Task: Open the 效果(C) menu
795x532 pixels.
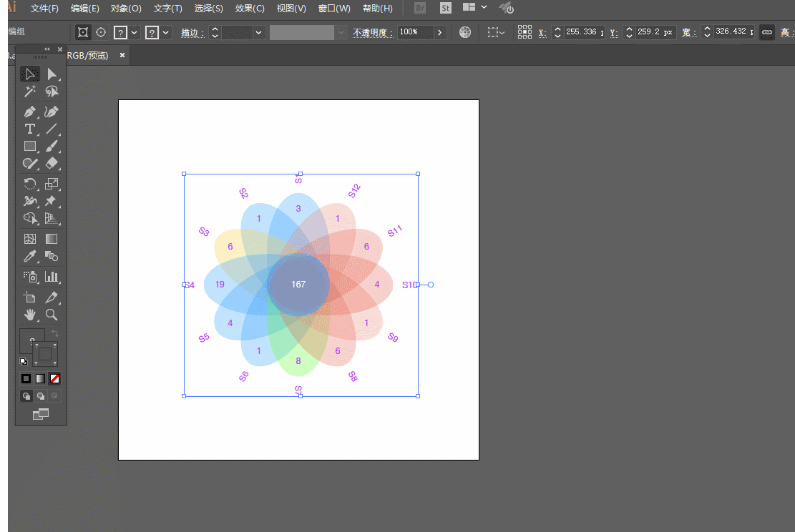Action: point(250,9)
